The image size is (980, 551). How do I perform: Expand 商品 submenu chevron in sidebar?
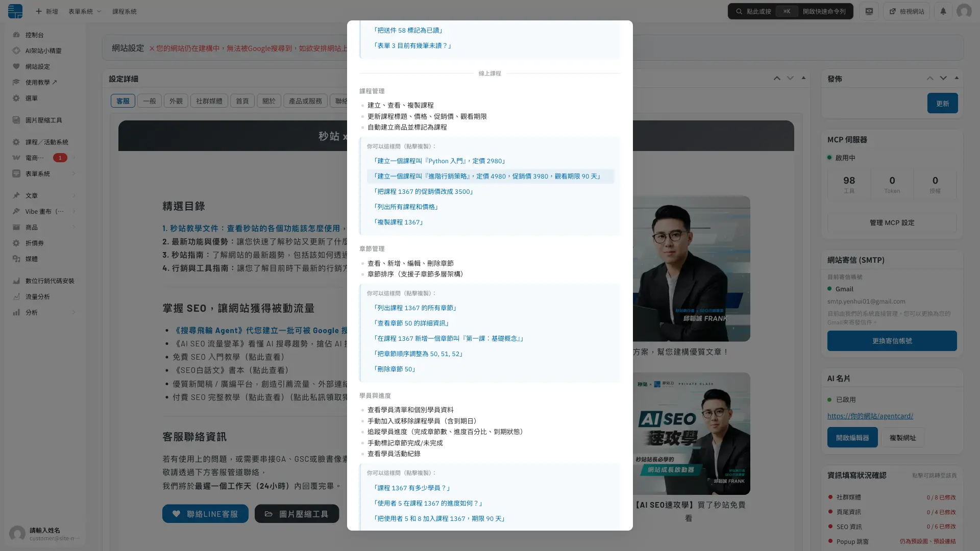point(74,227)
